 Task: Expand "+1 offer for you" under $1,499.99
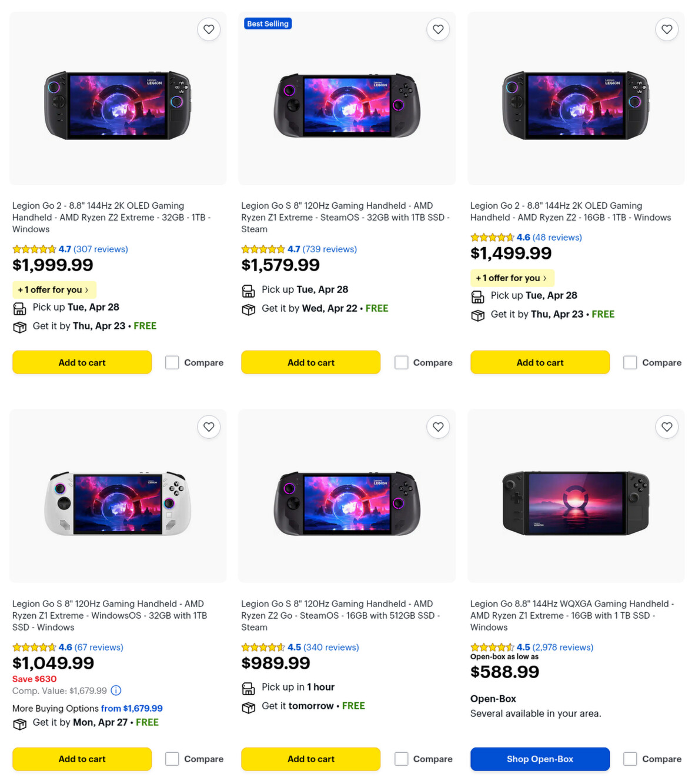[512, 278]
